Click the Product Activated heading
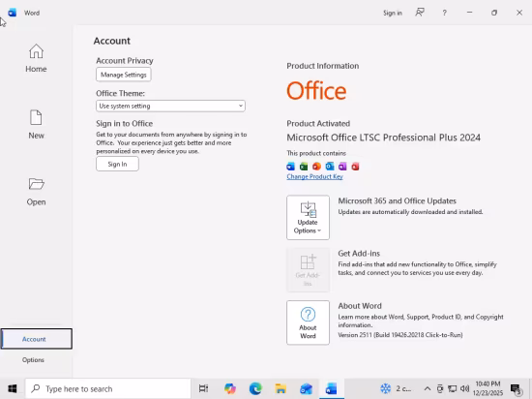Screen dimensions: 532x399 pos(318,124)
